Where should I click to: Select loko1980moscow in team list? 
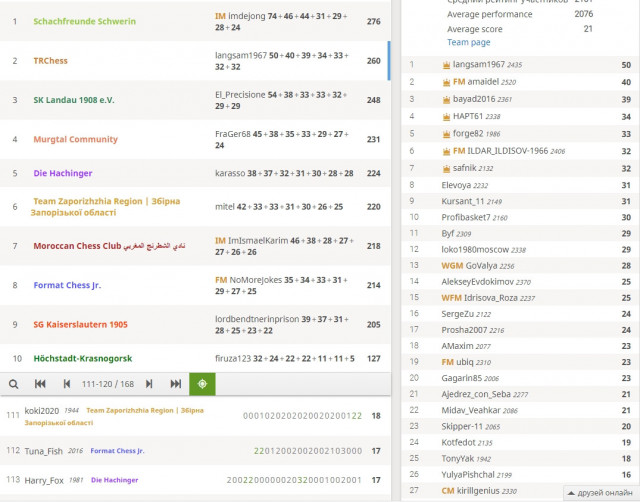click(x=520, y=250)
